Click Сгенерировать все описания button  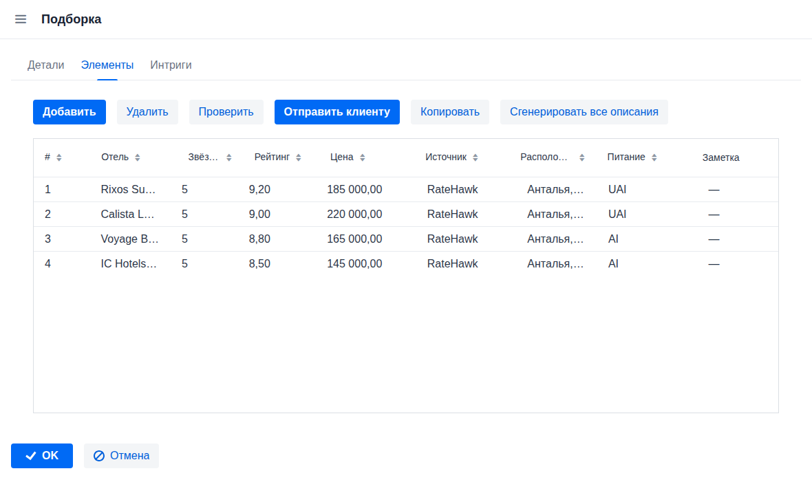point(584,112)
